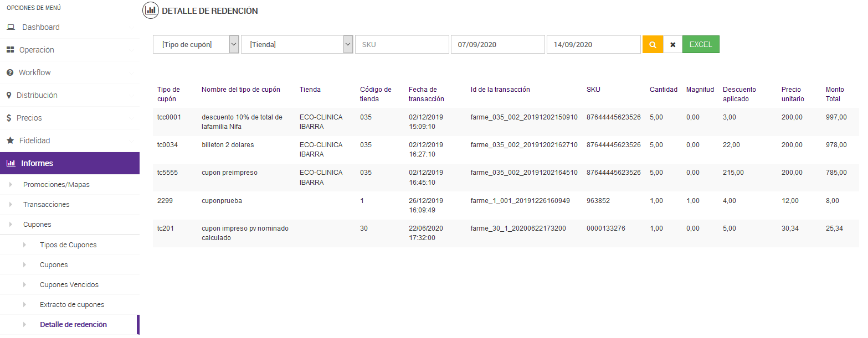Open Cupones Vencidos report
This screenshot has height=338, width=868.
69,284
